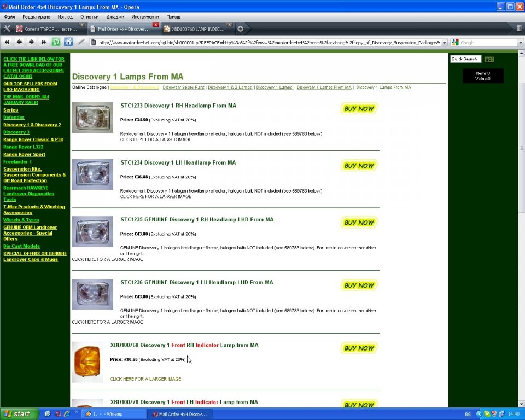Open the Die Cast Models link
The width and height of the screenshot is (525, 420).
tap(21, 246)
